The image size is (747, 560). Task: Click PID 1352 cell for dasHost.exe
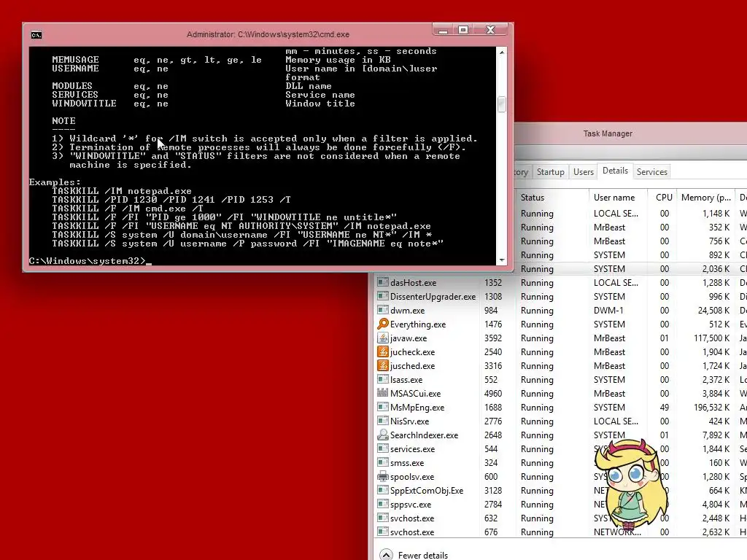(493, 283)
